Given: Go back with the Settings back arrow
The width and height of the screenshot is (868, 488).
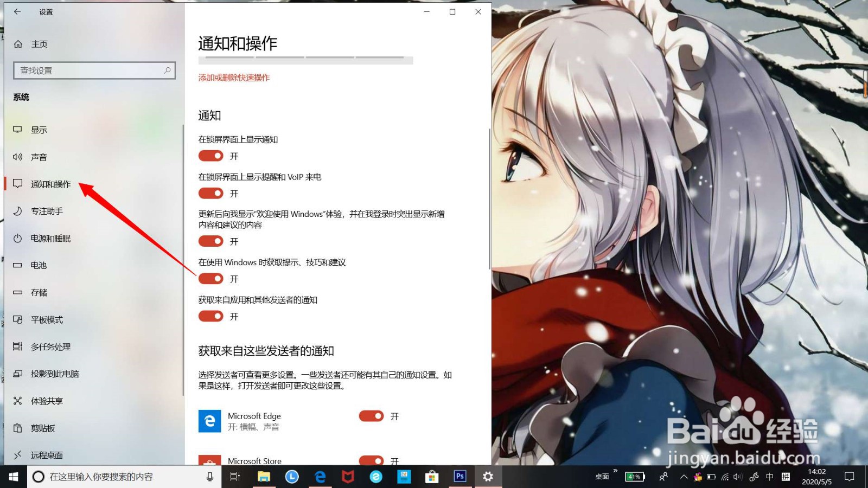Looking at the screenshot, I should (x=17, y=11).
